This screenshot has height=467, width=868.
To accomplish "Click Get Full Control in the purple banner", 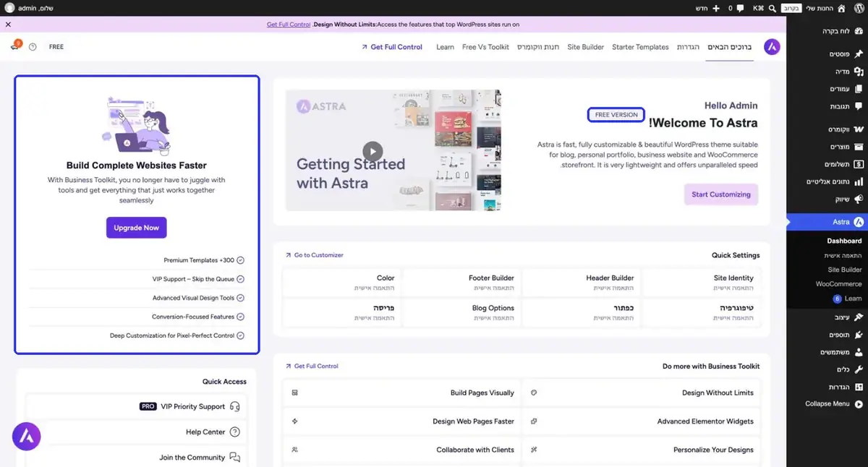I will (289, 25).
